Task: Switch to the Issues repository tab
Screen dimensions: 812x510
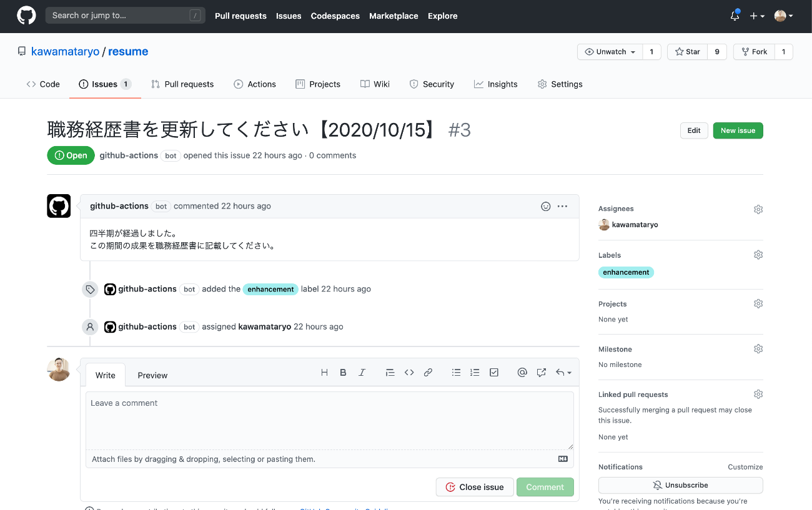Action: [105, 84]
